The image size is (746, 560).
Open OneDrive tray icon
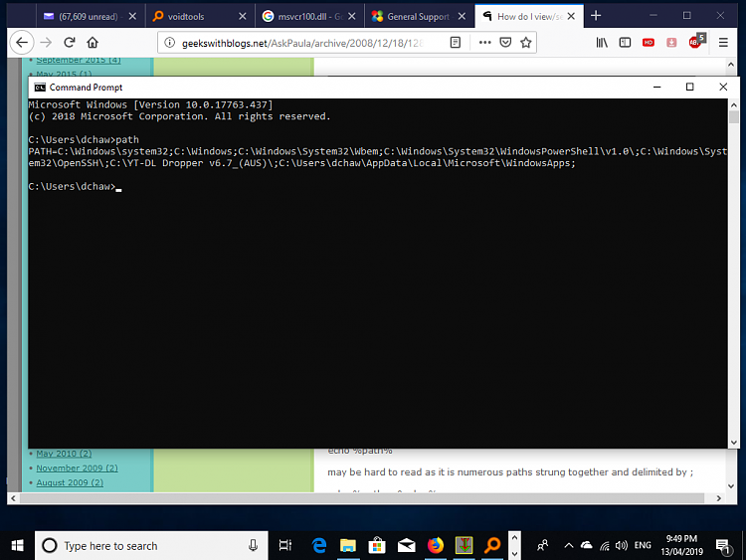pos(586,545)
